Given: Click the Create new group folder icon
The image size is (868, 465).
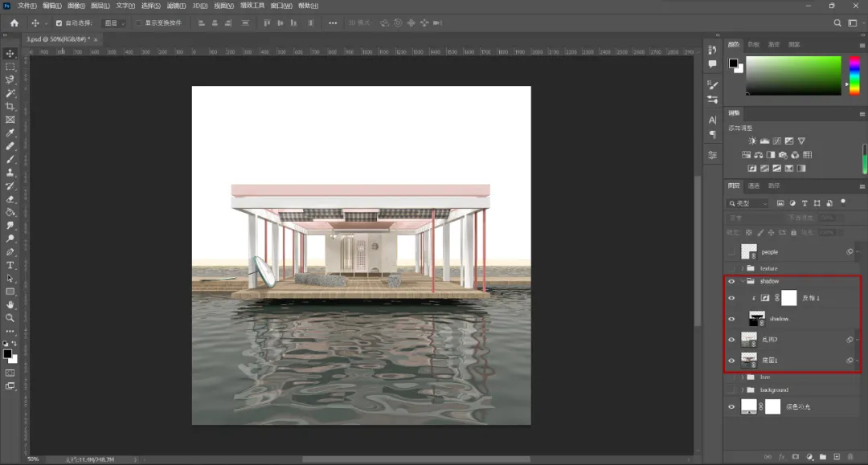Looking at the screenshot, I should 823,457.
